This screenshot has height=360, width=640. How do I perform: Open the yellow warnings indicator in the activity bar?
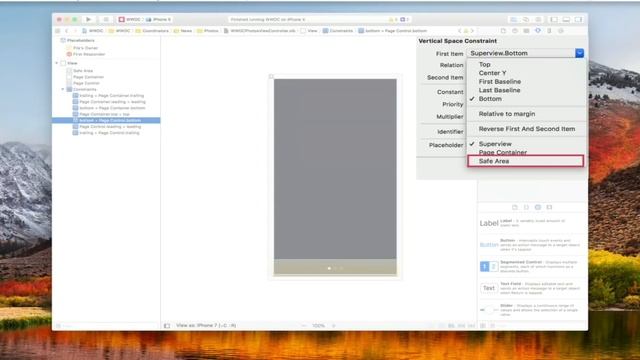tap(393, 19)
